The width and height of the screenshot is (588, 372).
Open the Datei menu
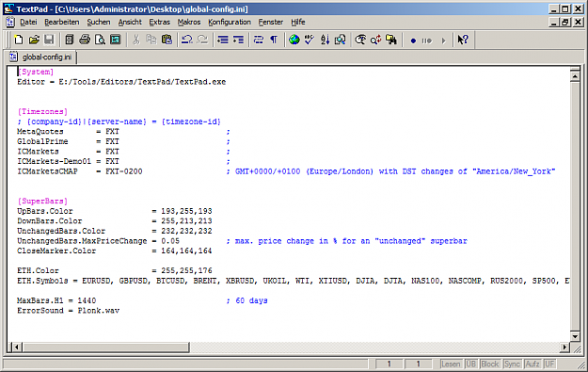(28, 23)
